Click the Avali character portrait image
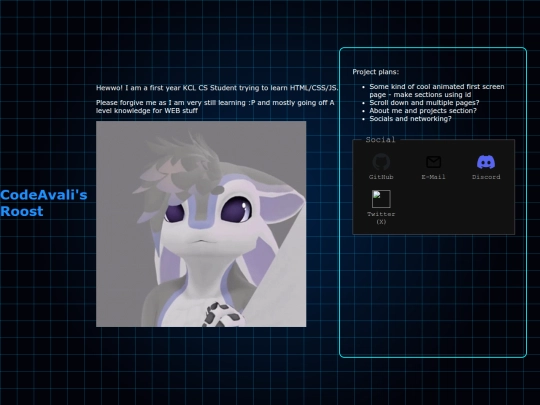Screen dimensions: 540x405 [x=201, y=224]
